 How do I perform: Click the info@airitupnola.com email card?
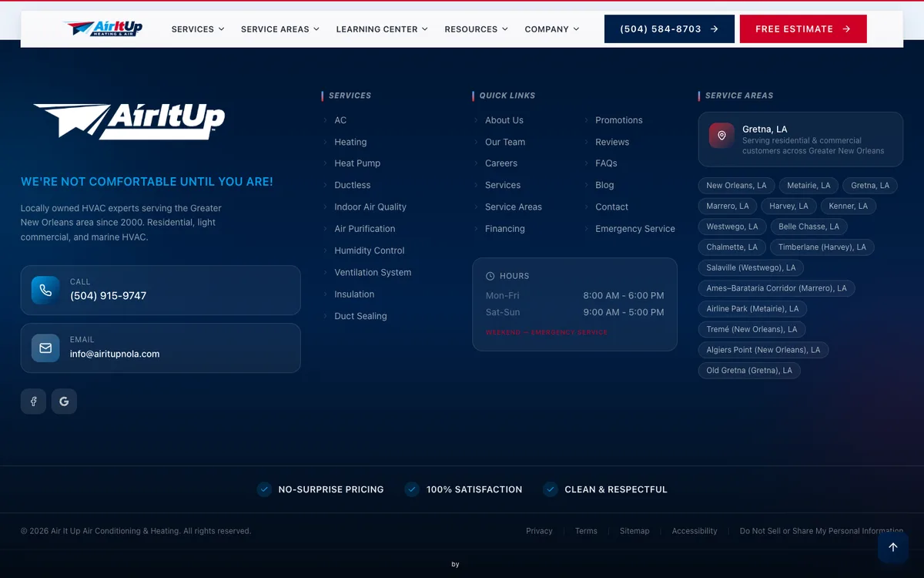pyautogui.click(x=161, y=348)
